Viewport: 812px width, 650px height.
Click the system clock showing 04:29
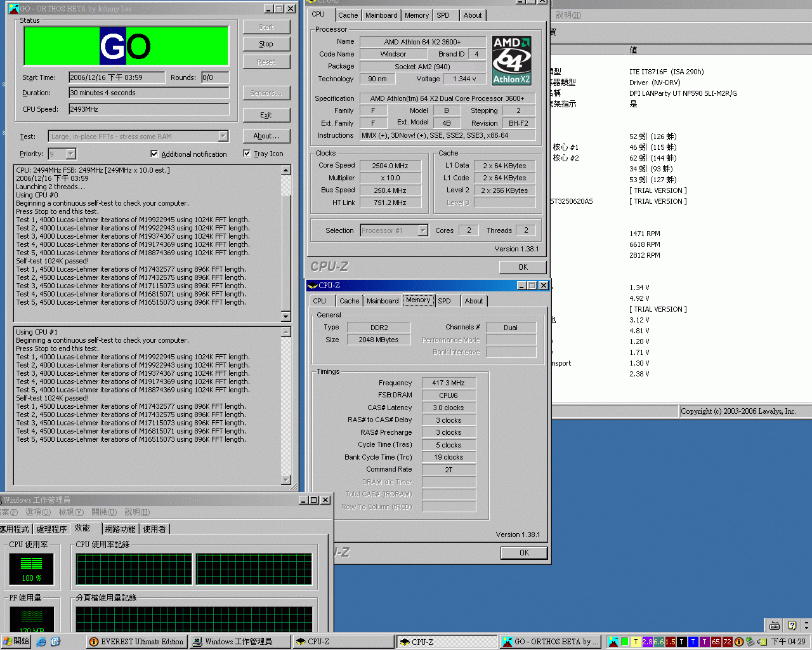pyautogui.click(x=788, y=642)
